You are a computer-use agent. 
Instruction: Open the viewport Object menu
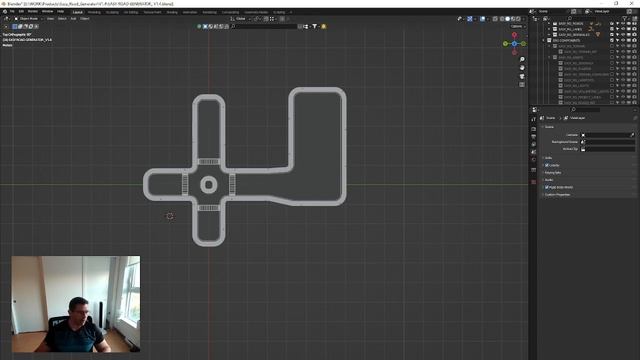[85, 19]
